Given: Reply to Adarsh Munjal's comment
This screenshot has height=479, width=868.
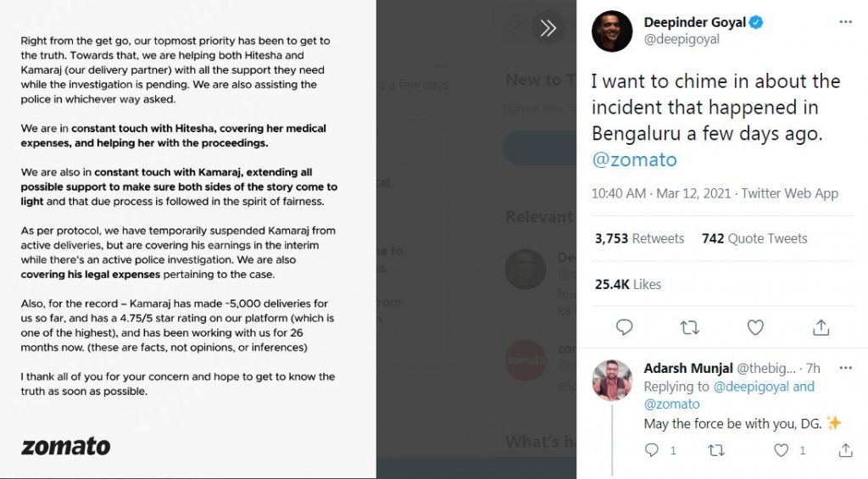Looking at the screenshot, I should [x=652, y=451].
